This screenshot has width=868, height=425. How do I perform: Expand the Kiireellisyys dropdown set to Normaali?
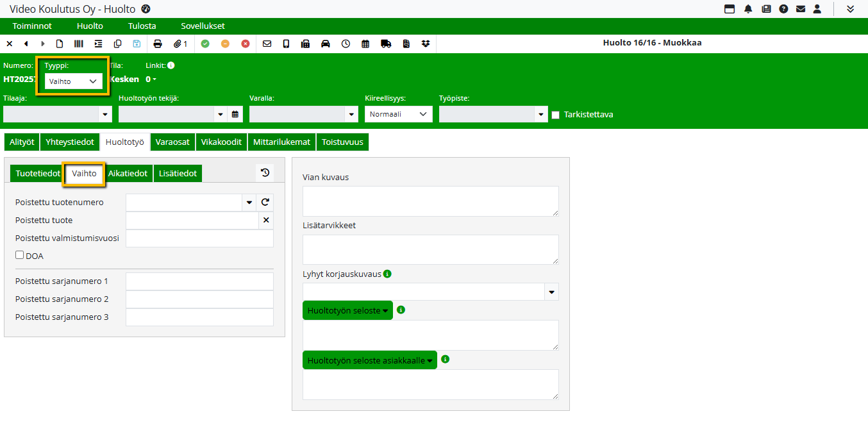[x=398, y=114]
